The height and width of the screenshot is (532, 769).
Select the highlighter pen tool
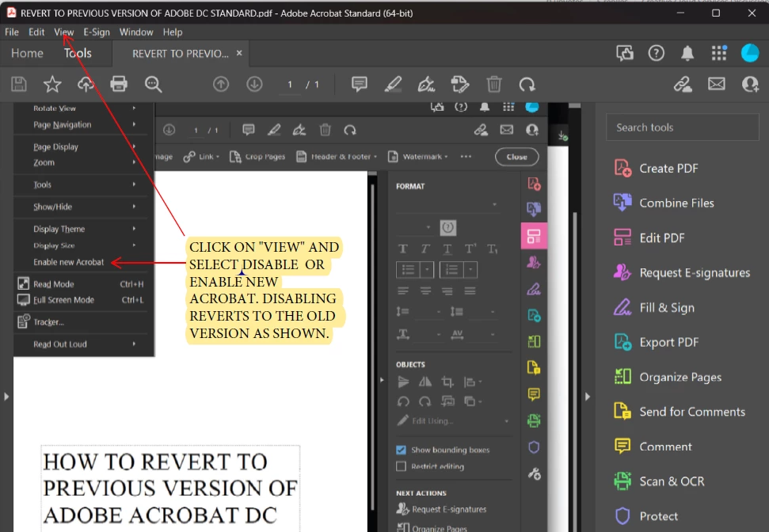pyautogui.click(x=393, y=85)
